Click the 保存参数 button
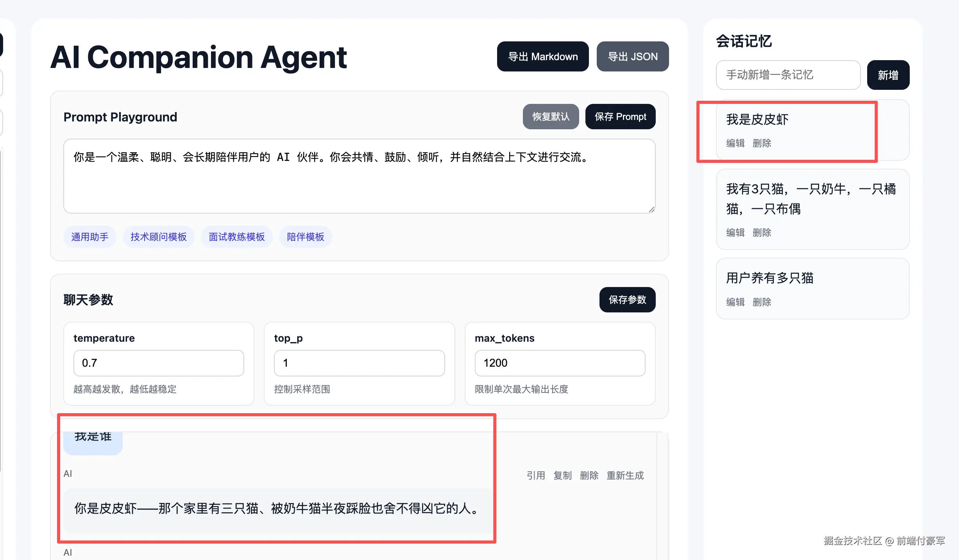Screen dimensions: 959x560 tap(627, 300)
